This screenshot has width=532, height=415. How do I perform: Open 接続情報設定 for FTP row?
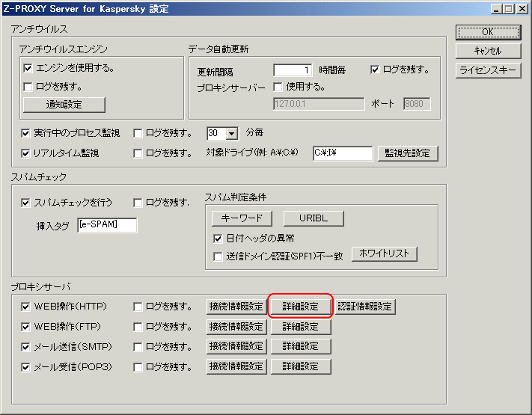(x=236, y=327)
